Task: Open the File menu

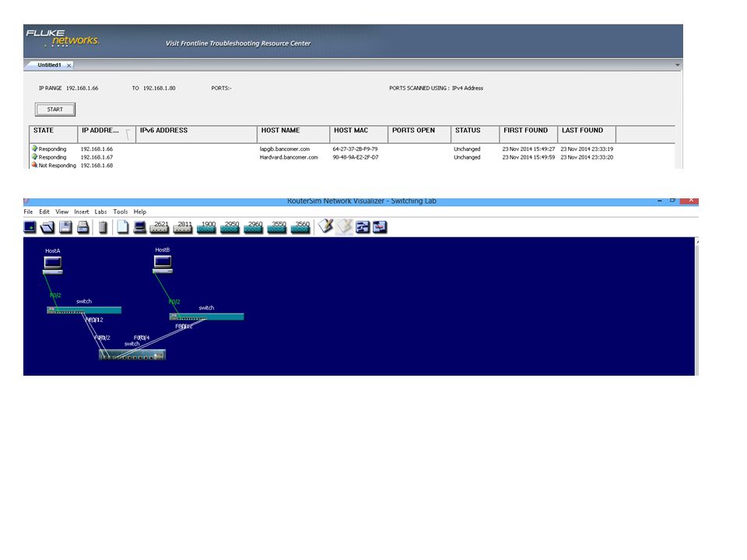Action: (x=28, y=212)
